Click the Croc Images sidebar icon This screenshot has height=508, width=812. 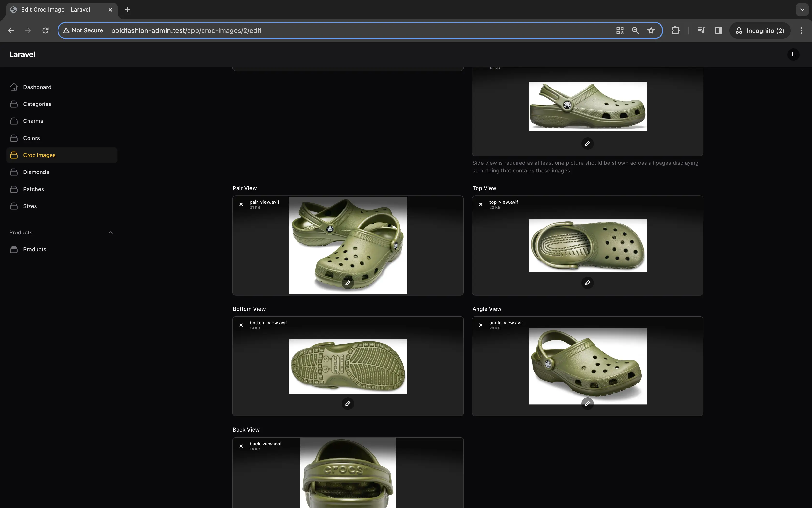14,155
